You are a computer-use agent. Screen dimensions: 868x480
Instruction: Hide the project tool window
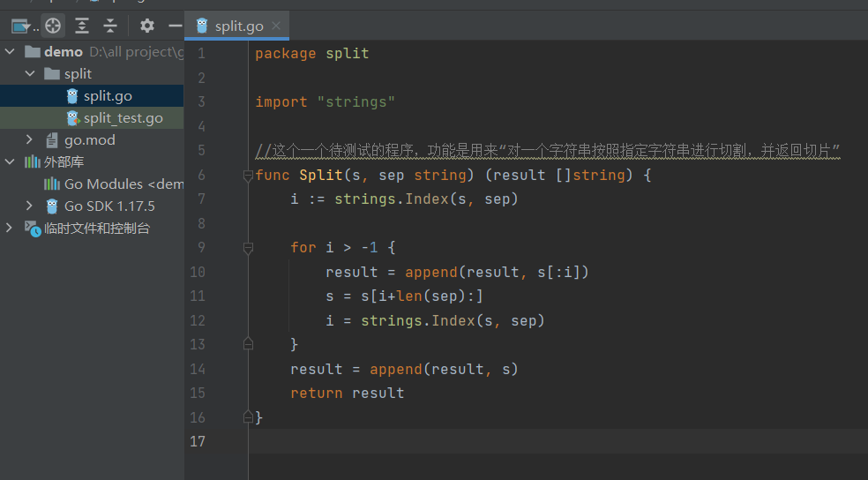175,26
